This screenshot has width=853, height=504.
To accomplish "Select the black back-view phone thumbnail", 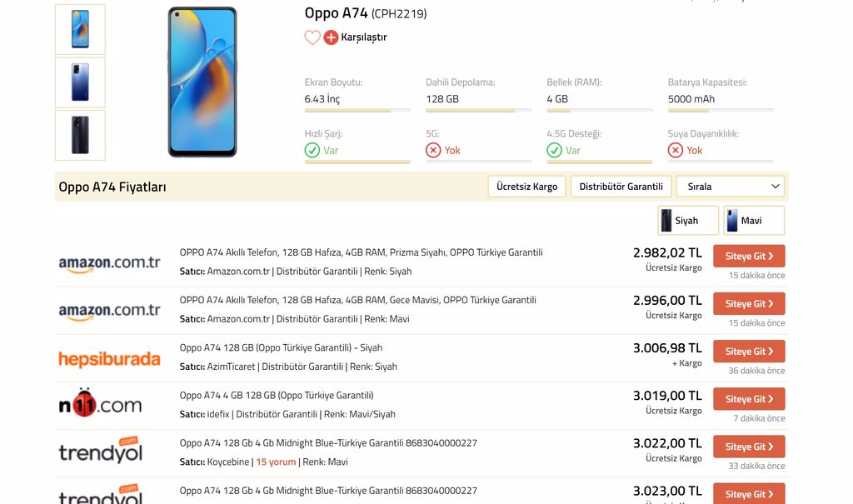I will (80, 135).
